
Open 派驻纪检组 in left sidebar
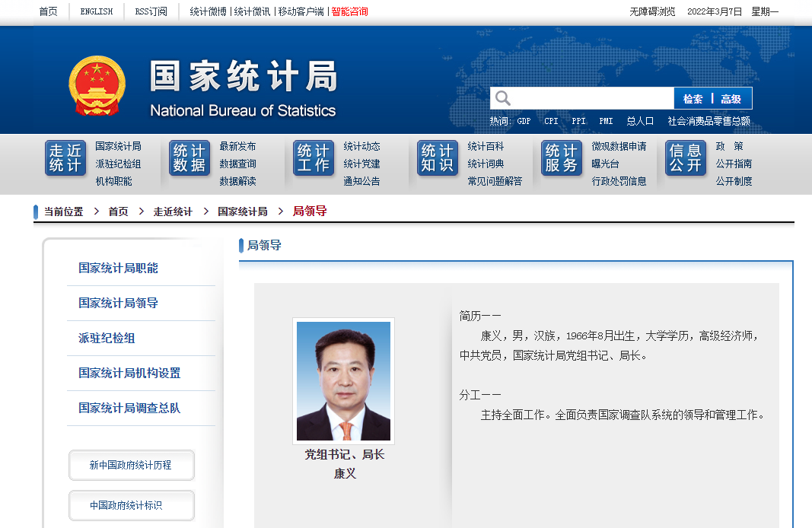tap(107, 338)
